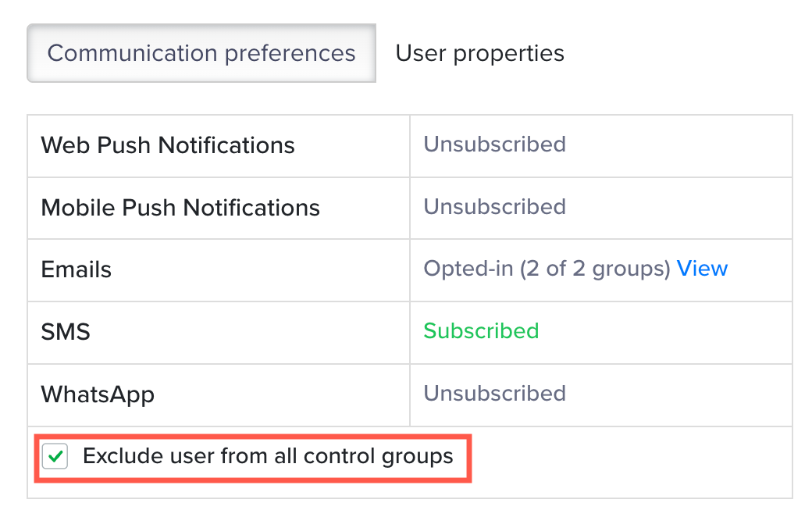Select the Mobile Push Notifications row label

(180, 208)
